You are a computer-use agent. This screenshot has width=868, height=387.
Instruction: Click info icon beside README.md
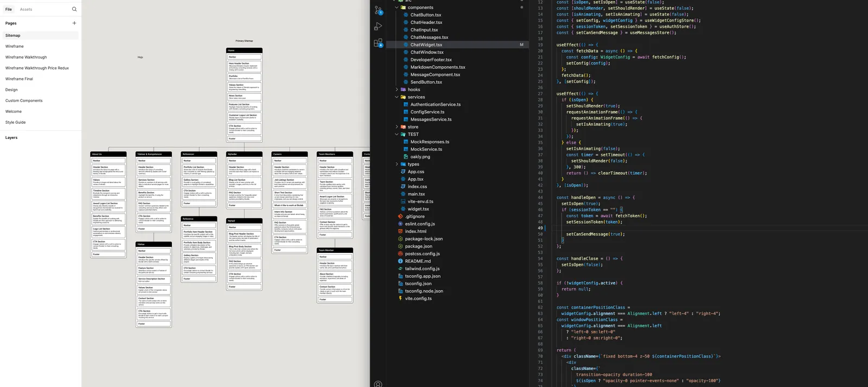pos(400,262)
